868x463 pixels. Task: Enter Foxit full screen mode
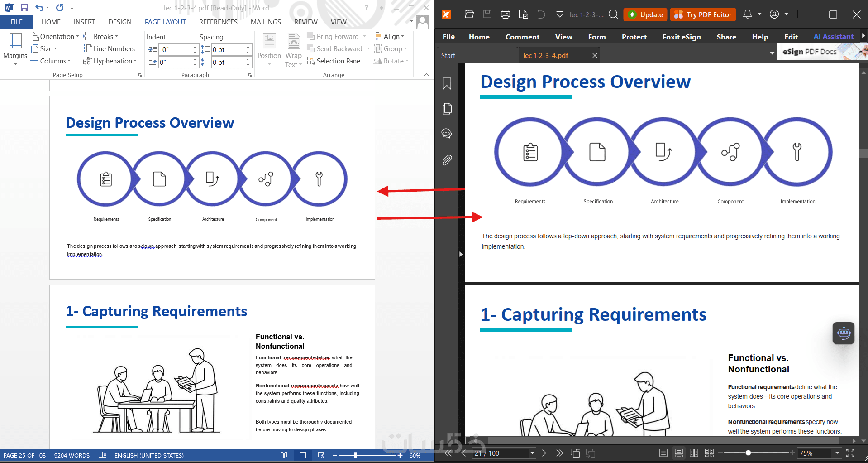point(850,453)
